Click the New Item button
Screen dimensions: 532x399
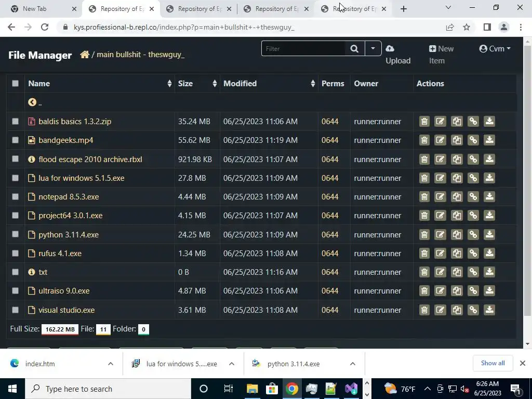(x=441, y=55)
